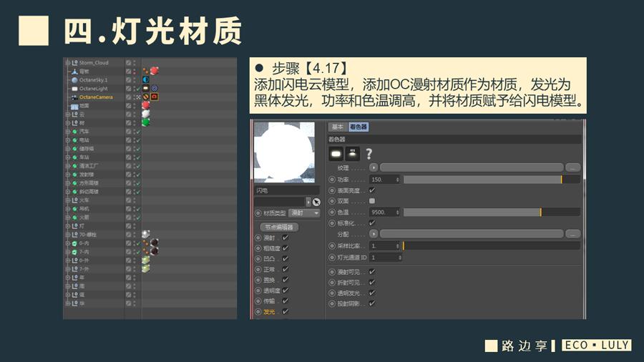Toggle the 透明发光 checkbox
The height and width of the screenshot is (362, 644).
coord(372,293)
